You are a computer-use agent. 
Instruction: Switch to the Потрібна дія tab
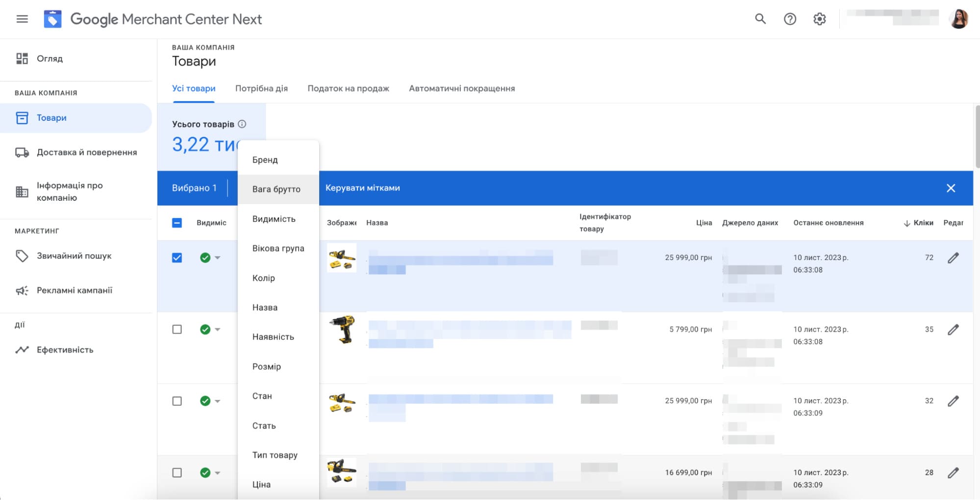[261, 89]
